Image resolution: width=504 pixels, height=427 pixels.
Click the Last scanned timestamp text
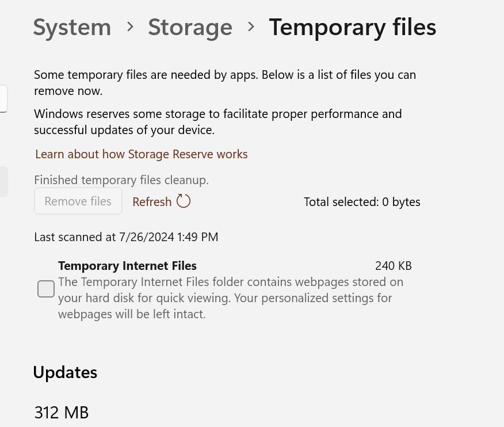pyautogui.click(x=126, y=237)
